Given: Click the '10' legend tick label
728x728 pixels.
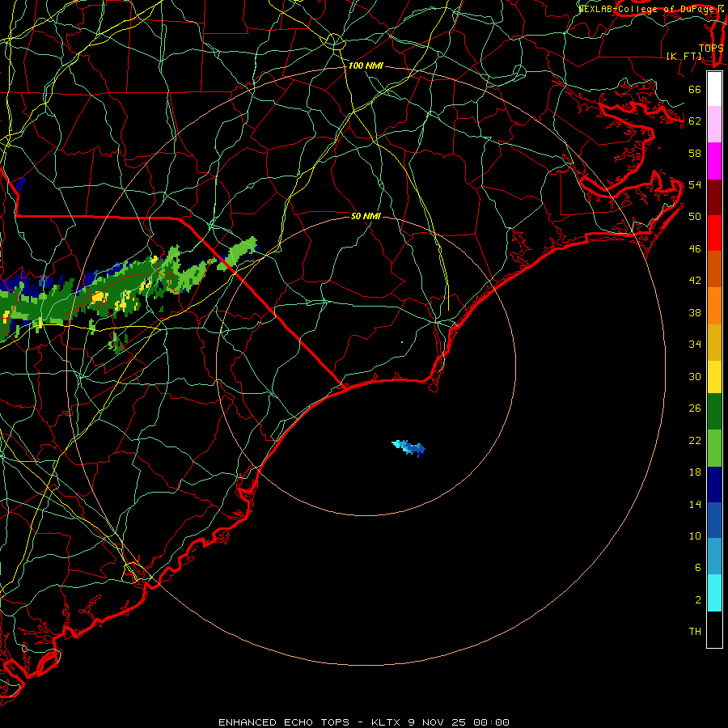Looking at the screenshot, I should click(695, 536).
